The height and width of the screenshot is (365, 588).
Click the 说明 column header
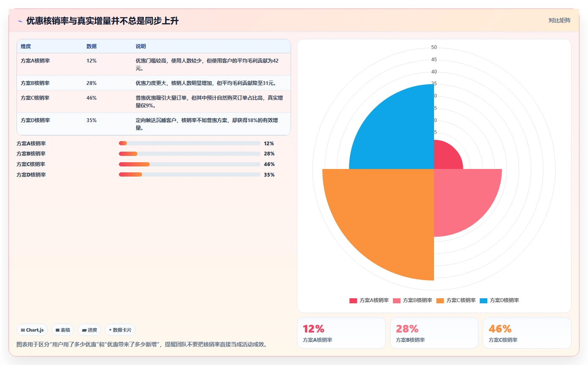tap(140, 46)
